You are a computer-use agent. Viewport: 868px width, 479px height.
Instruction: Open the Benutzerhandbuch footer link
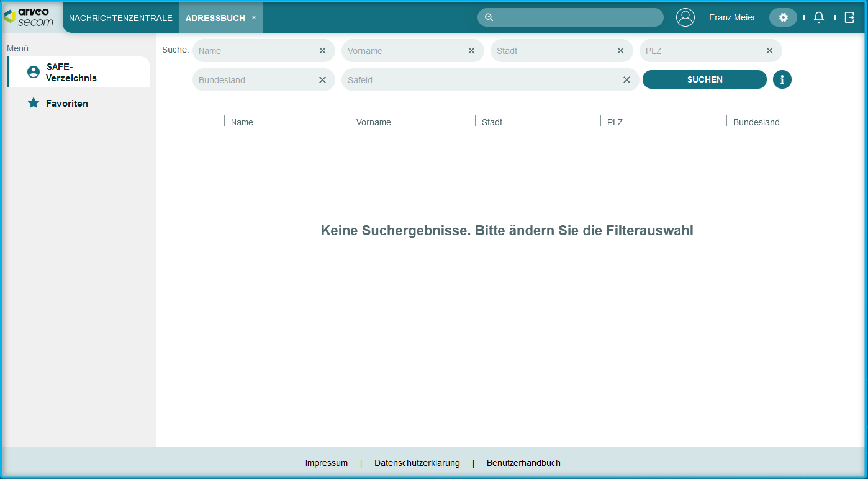pyautogui.click(x=523, y=463)
